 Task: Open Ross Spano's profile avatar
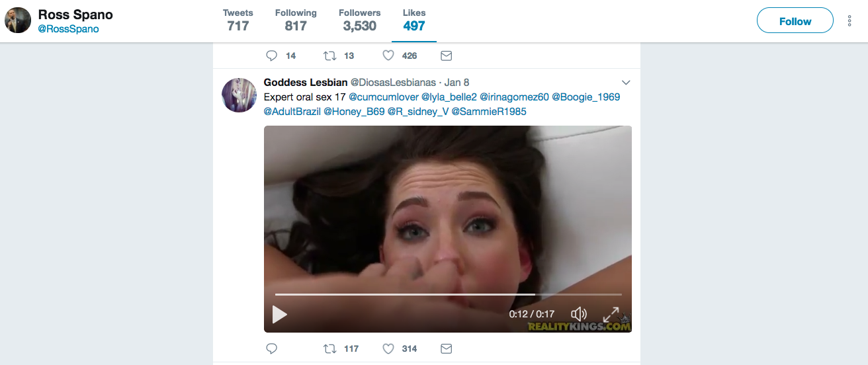pos(18,20)
